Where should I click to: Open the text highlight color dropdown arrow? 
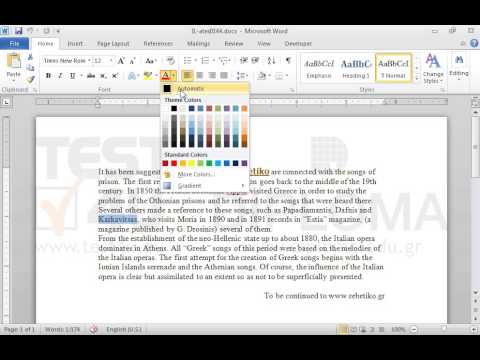(x=156, y=76)
